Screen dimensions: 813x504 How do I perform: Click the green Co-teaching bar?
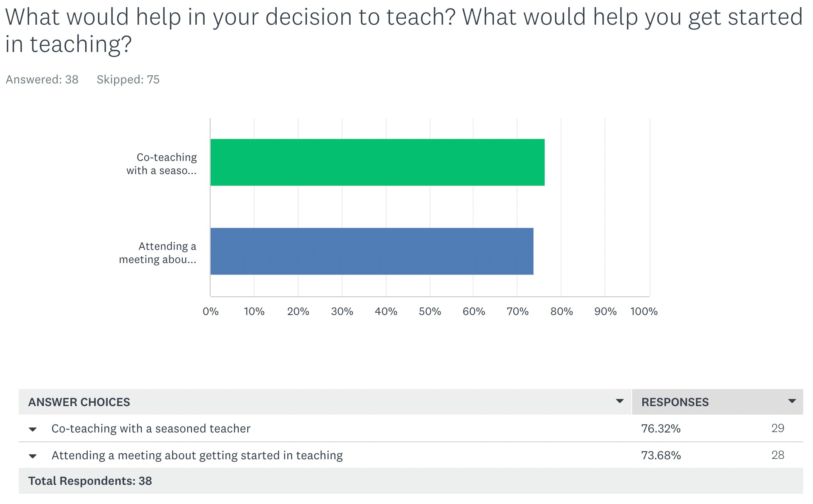pos(378,162)
